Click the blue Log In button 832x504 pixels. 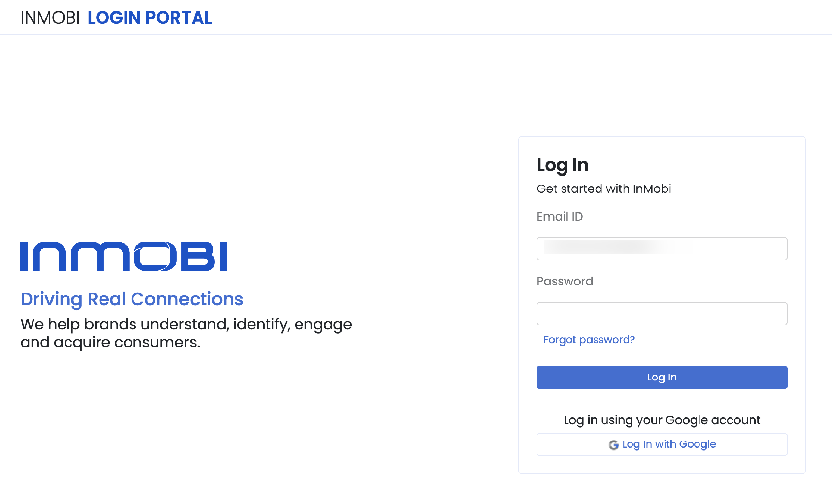tap(662, 378)
